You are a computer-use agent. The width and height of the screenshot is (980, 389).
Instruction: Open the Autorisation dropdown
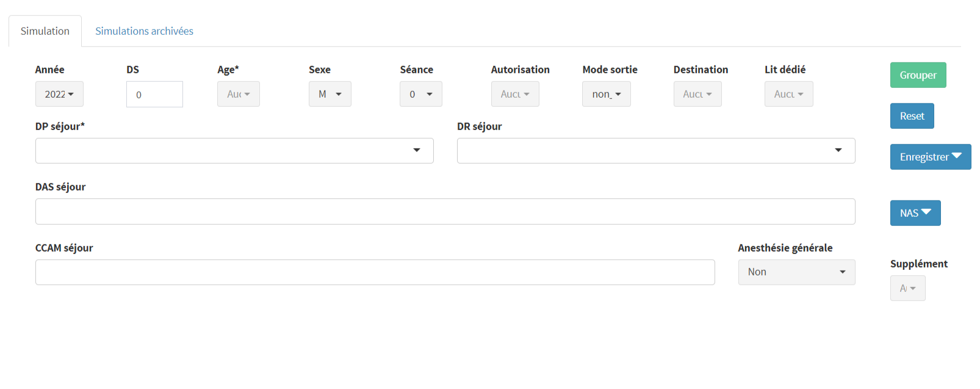[514, 94]
